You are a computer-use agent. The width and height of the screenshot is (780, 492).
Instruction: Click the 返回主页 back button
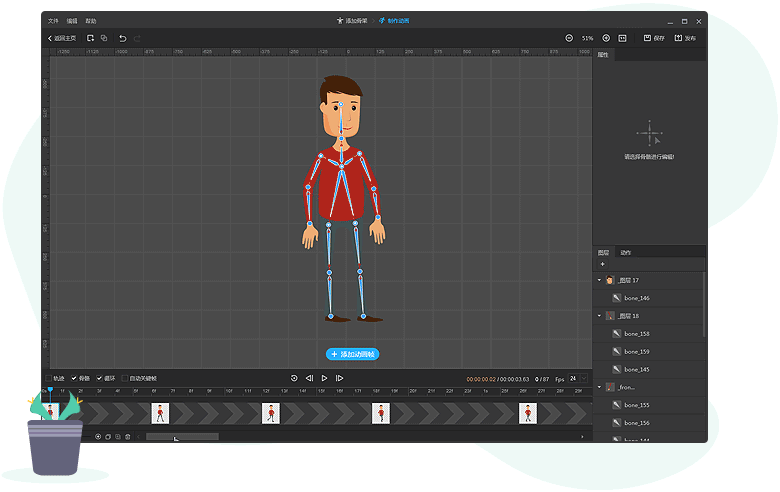(62, 38)
